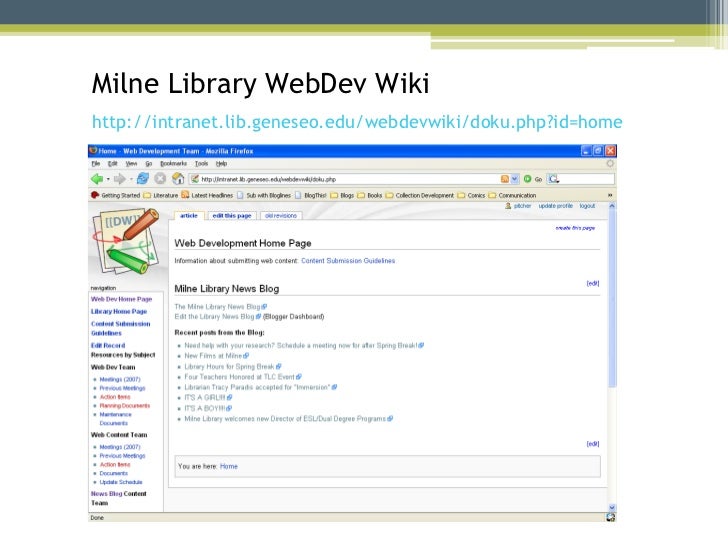This screenshot has height=546, width=728.
Task: Open the Content Submission Guidelines link in article
Action: (348, 261)
